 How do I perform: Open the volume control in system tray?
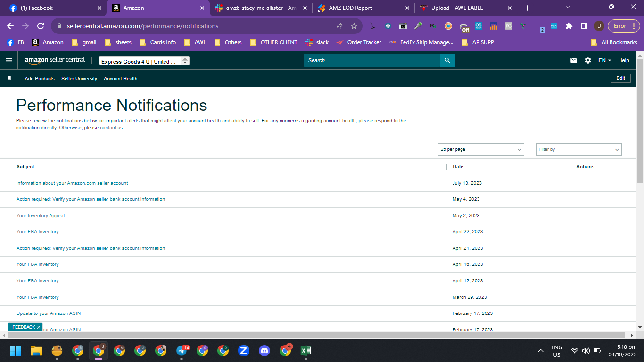[586, 351]
